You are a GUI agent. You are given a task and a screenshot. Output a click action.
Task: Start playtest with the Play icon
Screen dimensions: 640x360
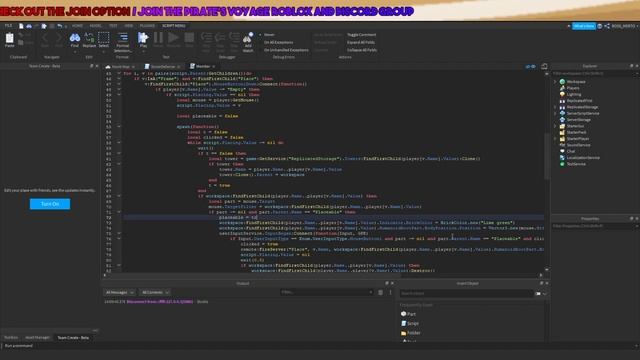pos(143,38)
